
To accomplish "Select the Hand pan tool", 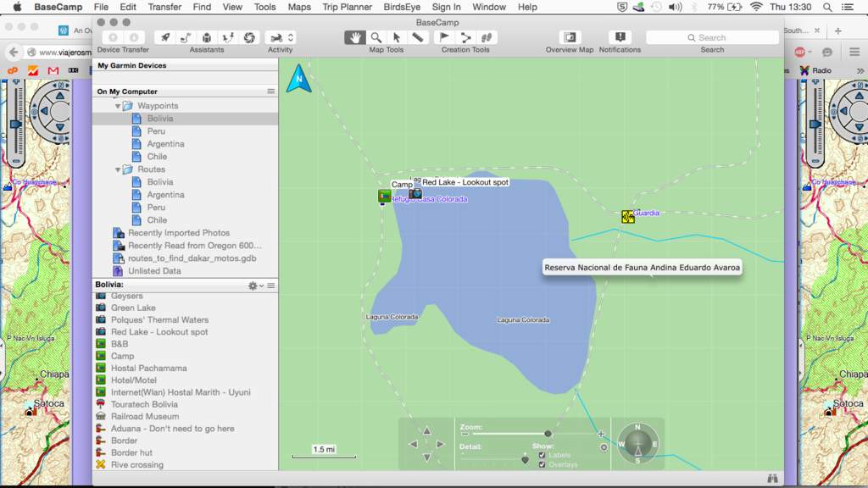I will click(355, 37).
